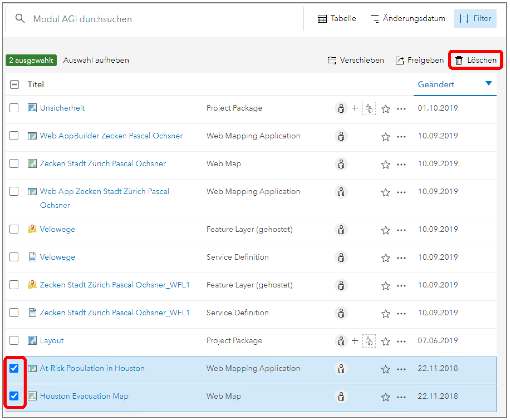Viewport: 510px width, 420px height.
Task: Switch to Tabelle view
Action: click(x=337, y=19)
